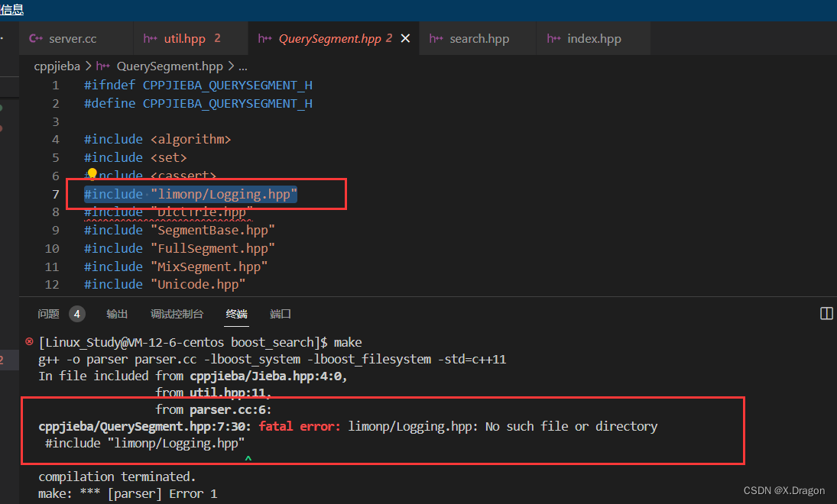Click the lightbulb quick-fix on line 6
Image resolution: width=837 pixels, height=504 pixels.
click(x=91, y=174)
